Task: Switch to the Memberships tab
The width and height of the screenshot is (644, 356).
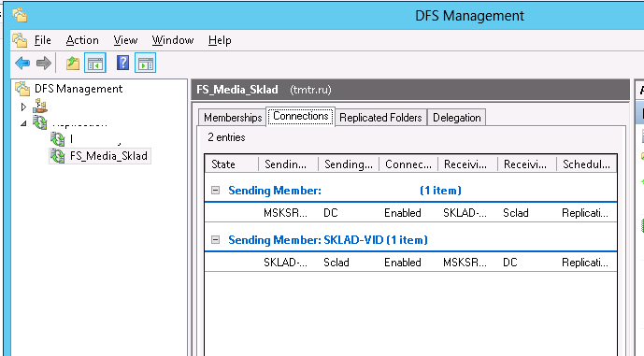Action: coord(233,118)
